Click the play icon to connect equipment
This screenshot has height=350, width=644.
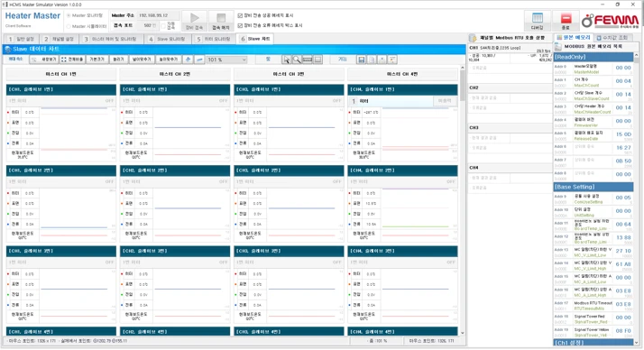pyautogui.click(x=194, y=18)
